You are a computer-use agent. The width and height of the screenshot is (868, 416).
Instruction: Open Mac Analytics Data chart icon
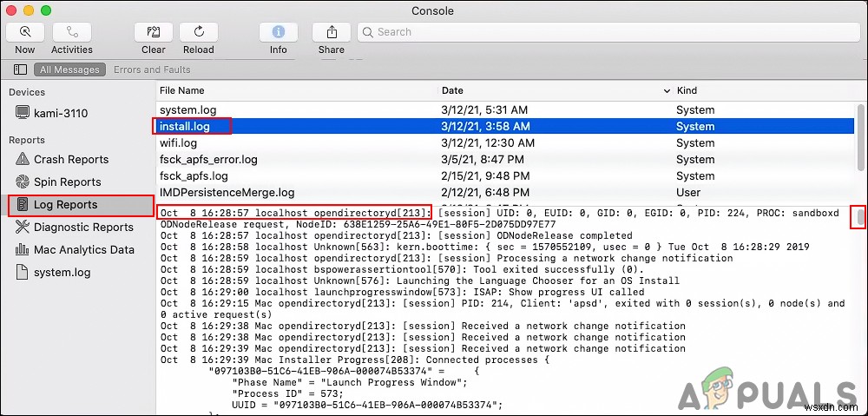[23, 250]
